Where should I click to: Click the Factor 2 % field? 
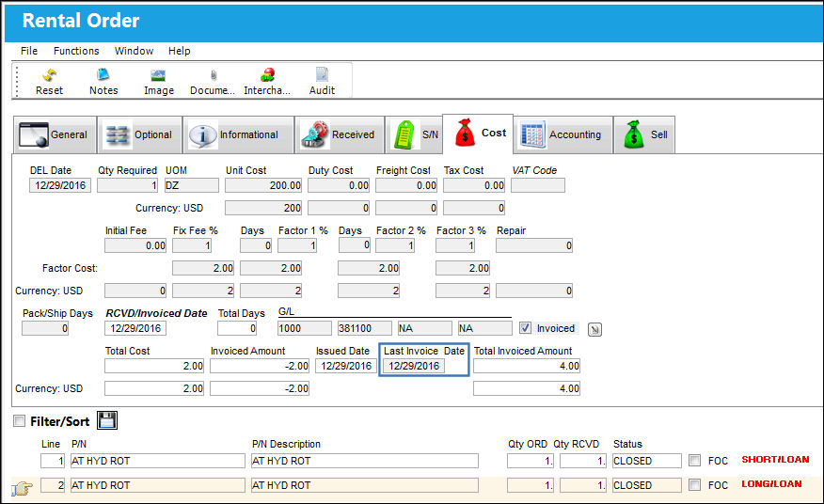click(x=395, y=245)
